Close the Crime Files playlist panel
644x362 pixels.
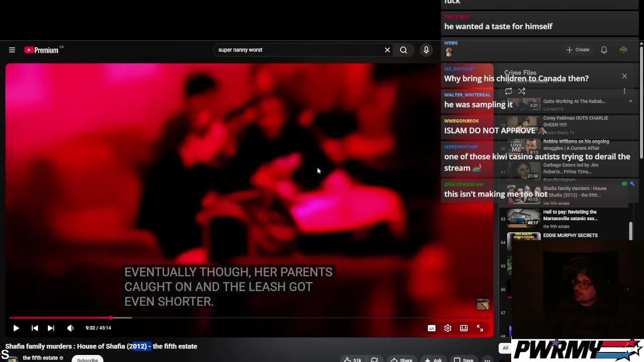624,76
